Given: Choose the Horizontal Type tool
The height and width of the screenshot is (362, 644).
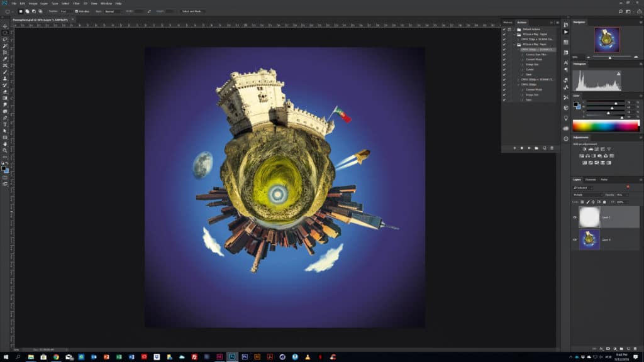Looking at the screenshot, I should (5, 124).
